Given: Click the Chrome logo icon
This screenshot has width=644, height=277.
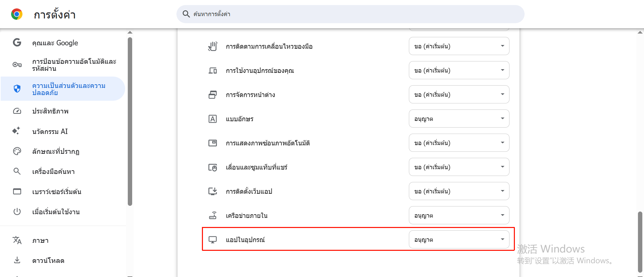Looking at the screenshot, I should pos(17,14).
